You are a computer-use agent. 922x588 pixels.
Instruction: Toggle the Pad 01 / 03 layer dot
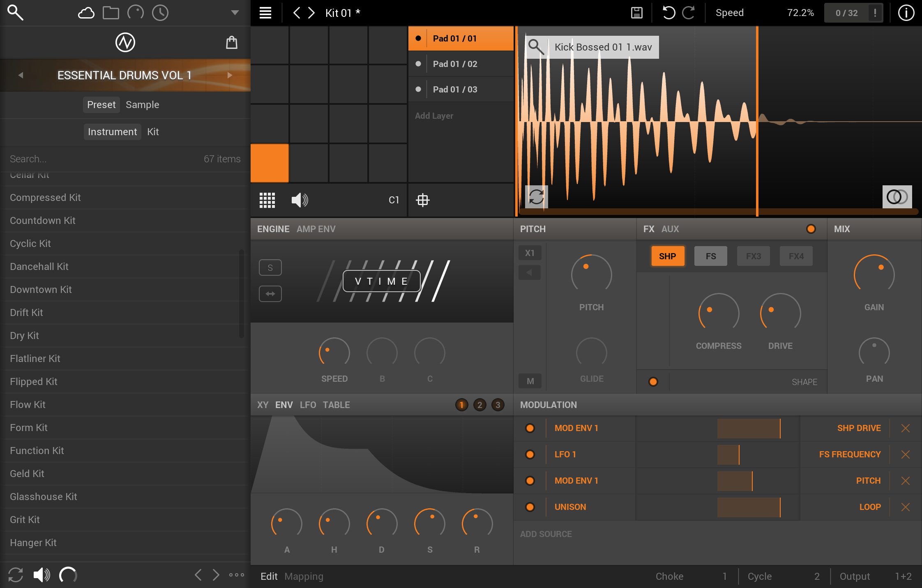418,89
